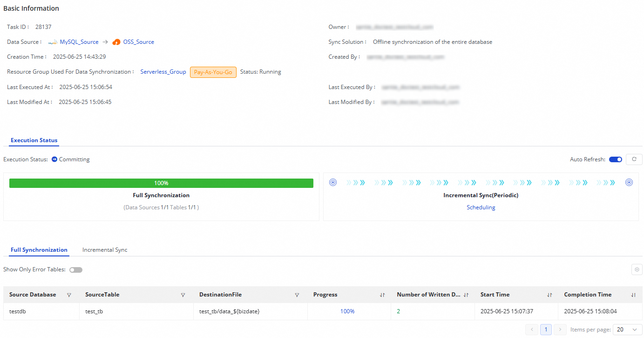Click the Task ID value 28137
Screen dimensions: 644x338
[43, 27]
